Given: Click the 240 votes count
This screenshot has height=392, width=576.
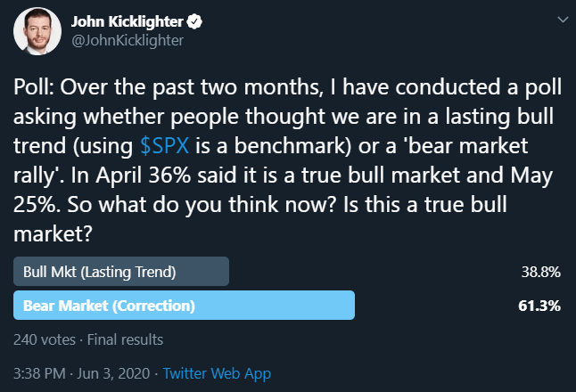Looking at the screenshot, I should pyautogui.click(x=45, y=339).
